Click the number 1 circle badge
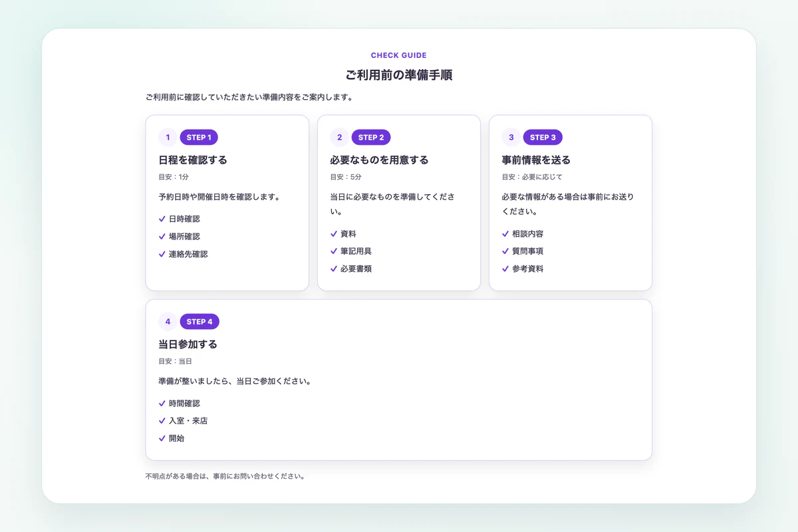Image resolution: width=798 pixels, height=532 pixels. [168, 138]
